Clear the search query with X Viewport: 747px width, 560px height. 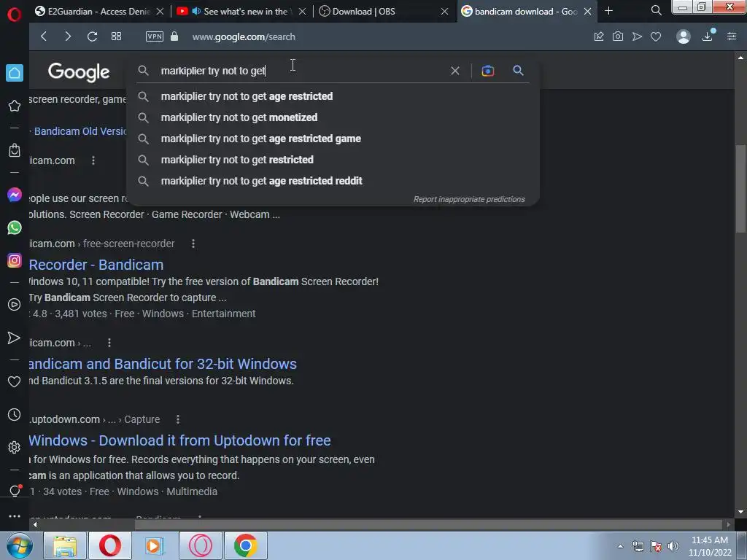coord(455,71)
